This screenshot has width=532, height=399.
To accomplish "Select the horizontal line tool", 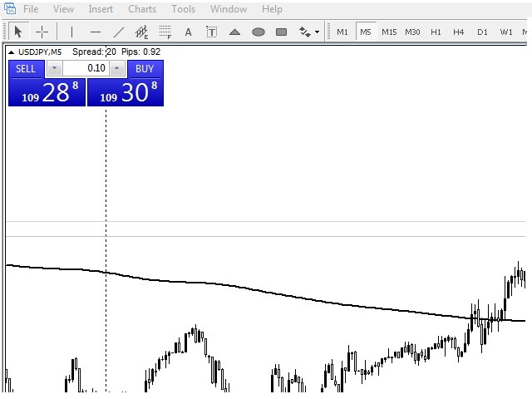I will pyautogui.click(x=96, y=32).
